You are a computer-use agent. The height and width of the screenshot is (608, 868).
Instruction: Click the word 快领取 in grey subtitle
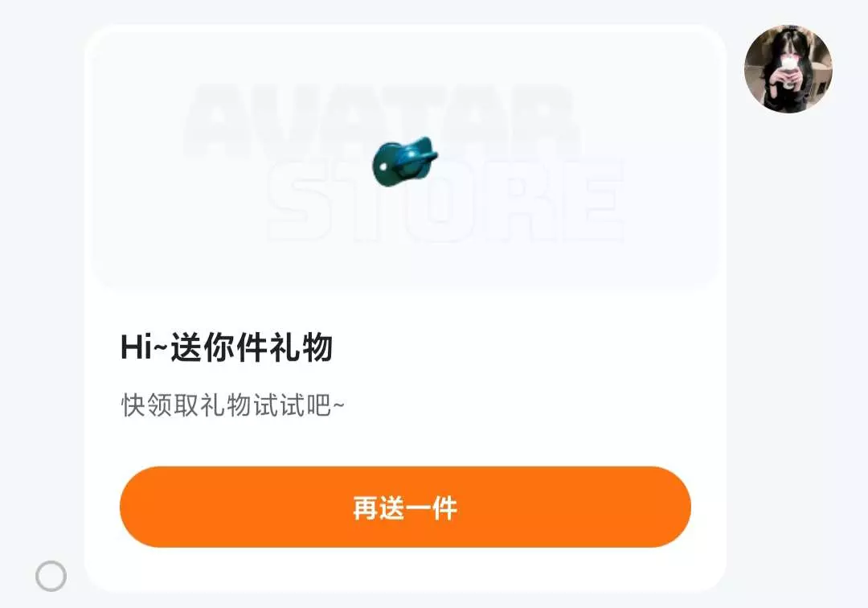click(159, 405)
